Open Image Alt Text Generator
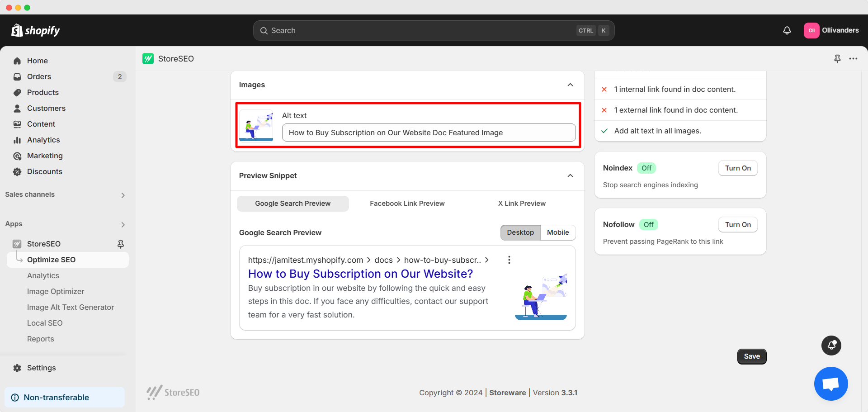Screen dimensions: 868x412 [70, 307]
